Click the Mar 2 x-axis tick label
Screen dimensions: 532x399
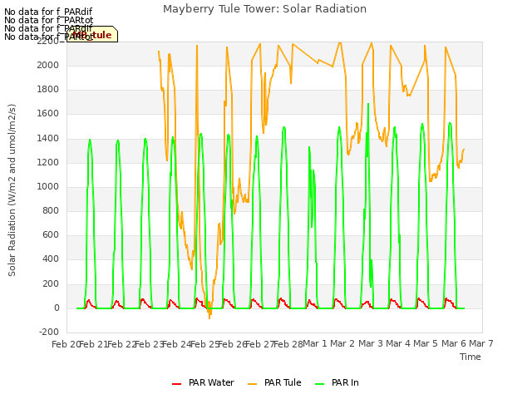pyautogui.click(x=342, y=343)
